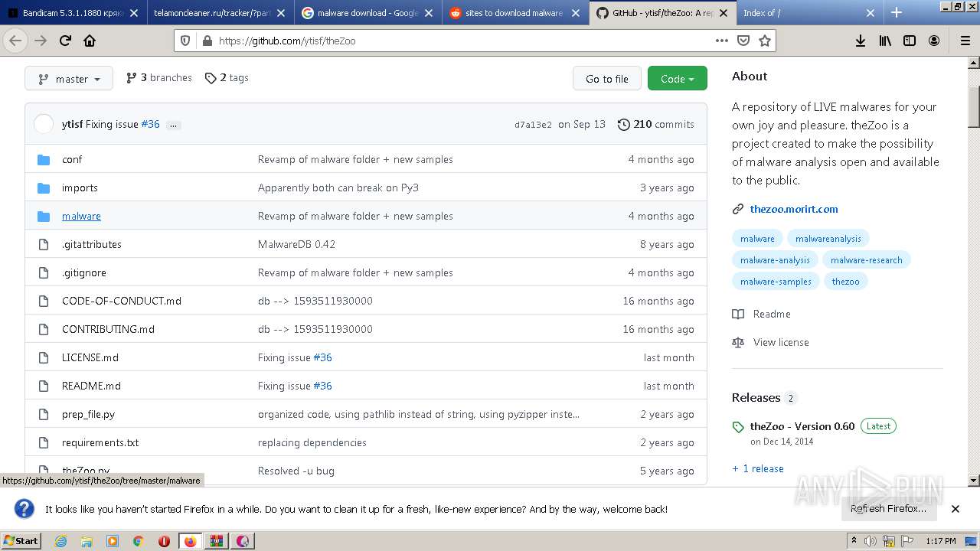Viewport: 980px width, 551px height.
Task: Open theZoo Version 0.60 release
Action: tap(802, 426)
